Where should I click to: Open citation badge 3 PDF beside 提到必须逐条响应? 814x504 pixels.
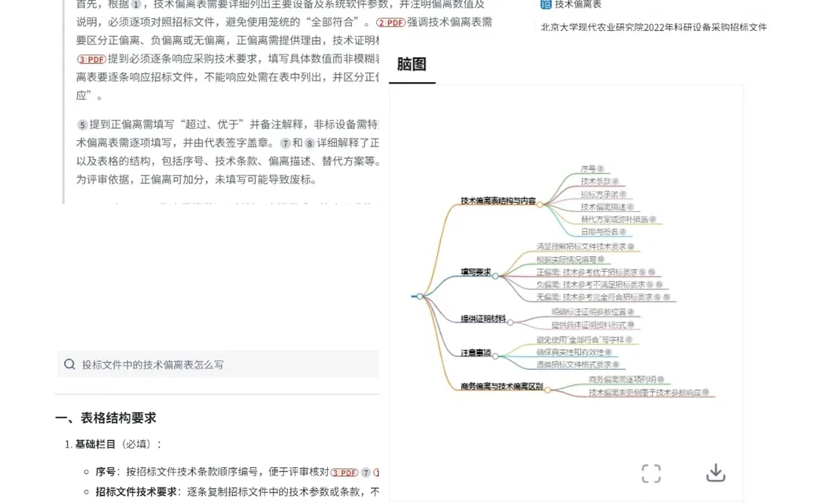point(91,60)
